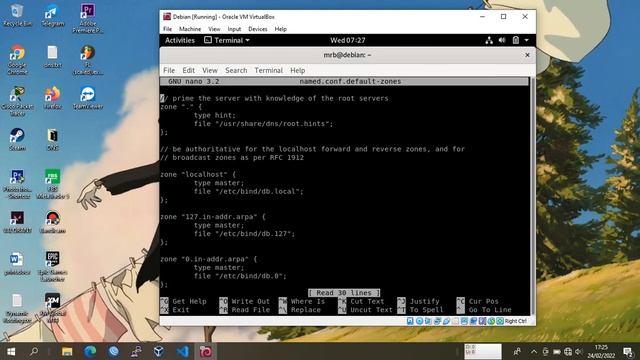Click the file "/etc/bind/db.local" line
640x360 pixels.
249,191
